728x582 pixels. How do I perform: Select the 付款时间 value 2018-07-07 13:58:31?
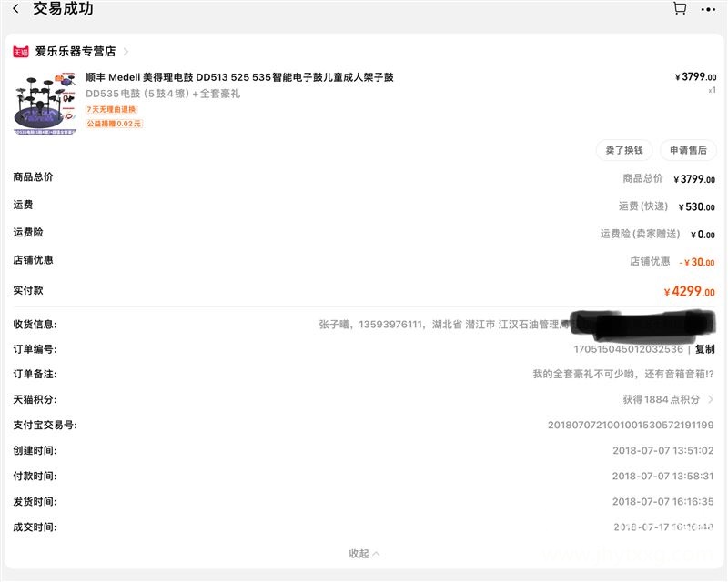click(663, 476)
